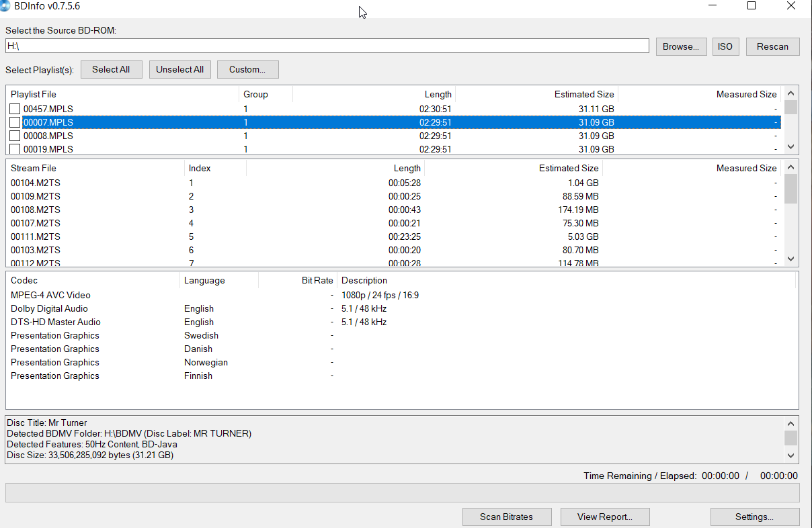Click the 31.11 GB estimated size cell
This screenshot has width=812, height=528.
(596, 109)
